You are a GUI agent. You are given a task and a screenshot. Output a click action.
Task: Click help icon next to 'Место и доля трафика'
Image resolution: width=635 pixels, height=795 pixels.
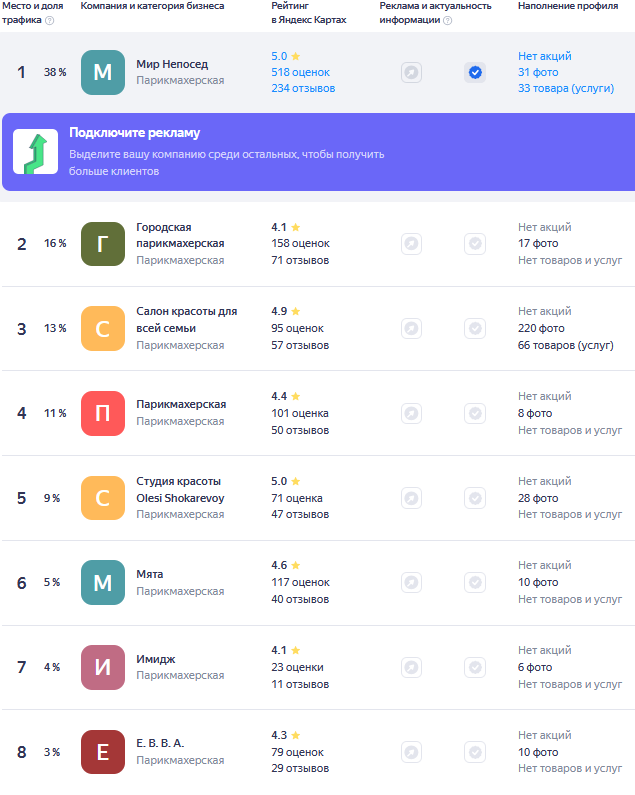click(x=50, y=20)
